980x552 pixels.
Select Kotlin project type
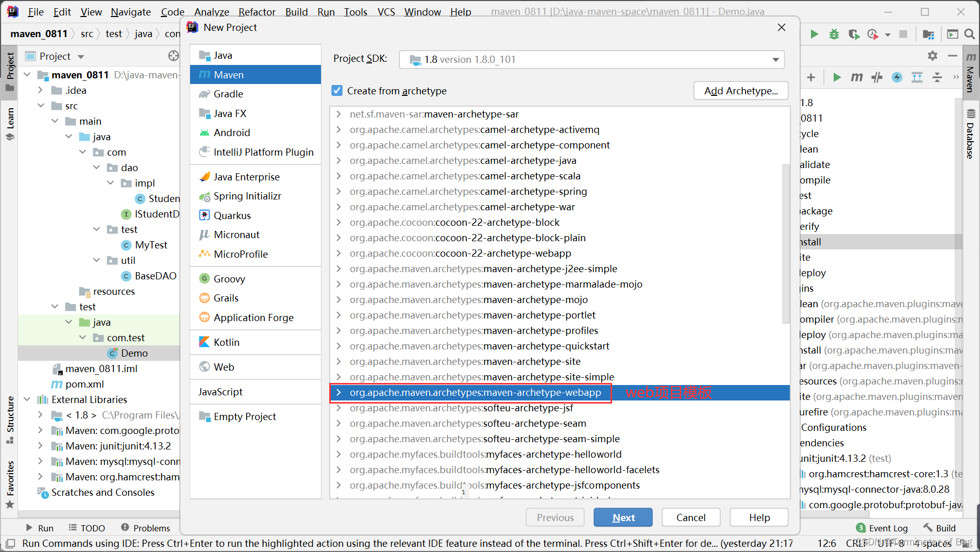coord(255,342)
